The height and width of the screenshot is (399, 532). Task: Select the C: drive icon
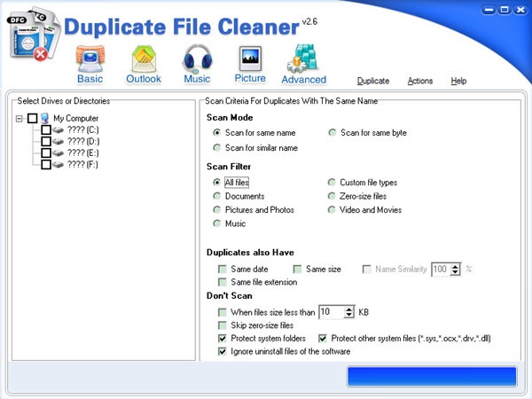pos(58,130)
